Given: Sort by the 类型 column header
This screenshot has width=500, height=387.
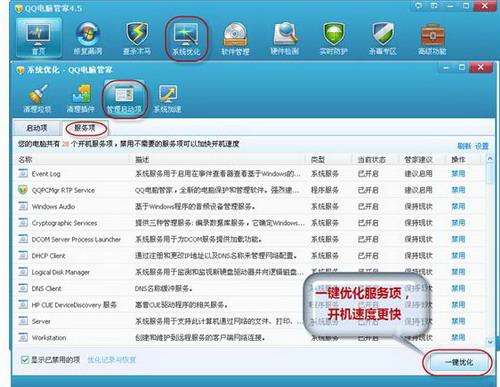Looking at the screenshot, I should (318, 160).
